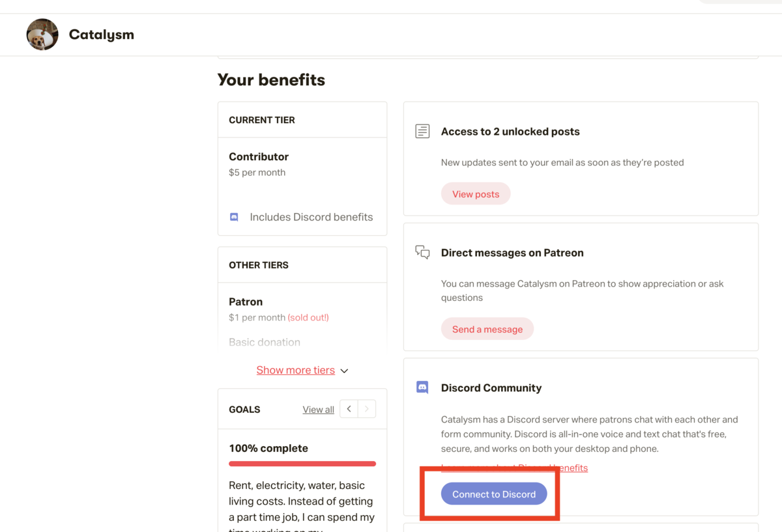Screen dimensions: 782x532
Task: Click the Access to 2 unlocked posts heading
Action: click(x=510, y=132)
